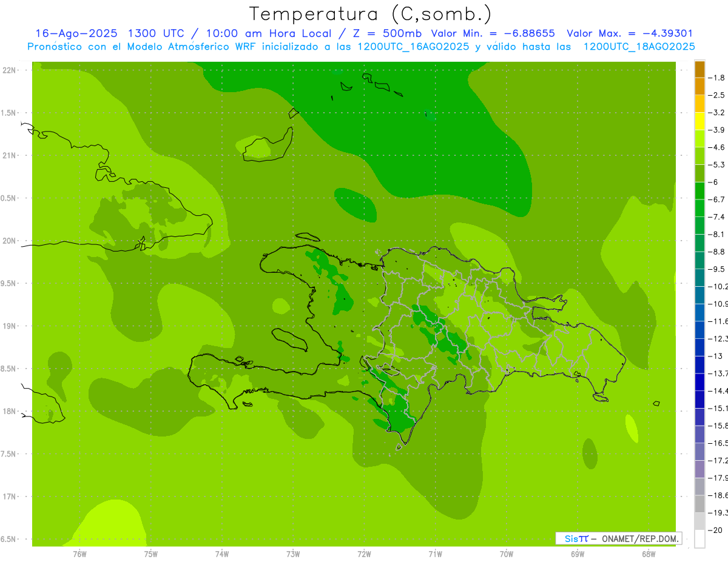Image resolution: width=728 pixels, height=562 pixels.
Task: Click the "74W" longitude label
Action: pos(221,554)
